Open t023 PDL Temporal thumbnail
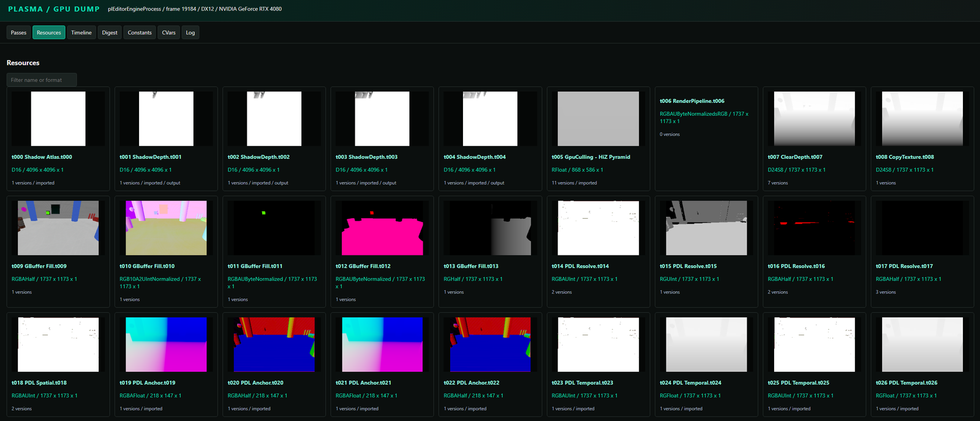 click(598, 344)
